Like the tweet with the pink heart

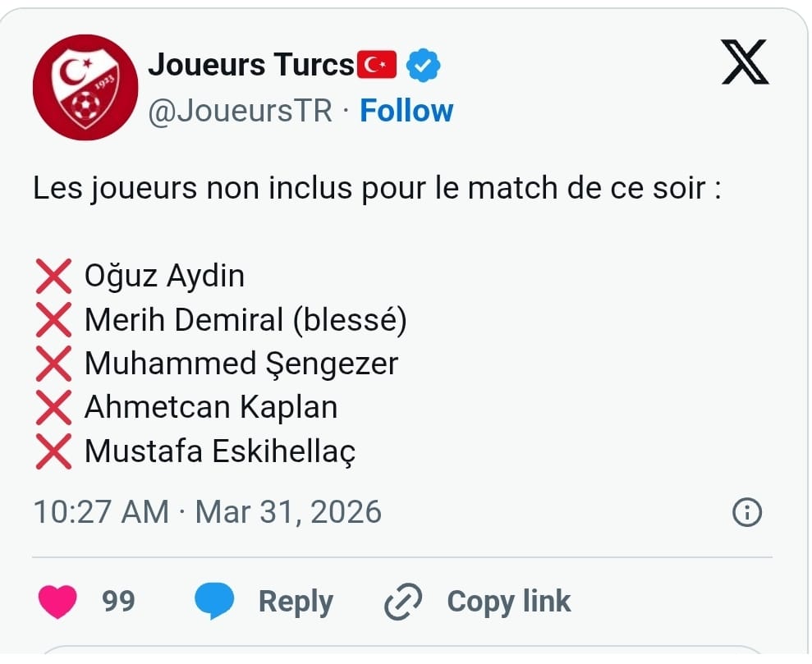click(57, 602)
